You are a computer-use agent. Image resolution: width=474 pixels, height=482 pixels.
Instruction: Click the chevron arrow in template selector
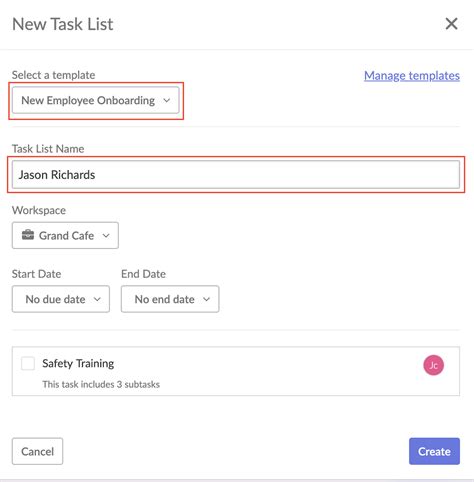(x=167, y=100)
